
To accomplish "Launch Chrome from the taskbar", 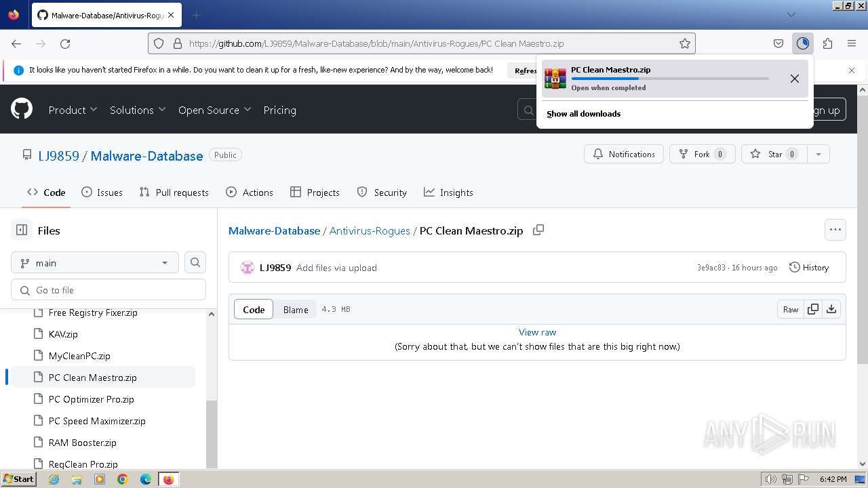I will (123, 479).
